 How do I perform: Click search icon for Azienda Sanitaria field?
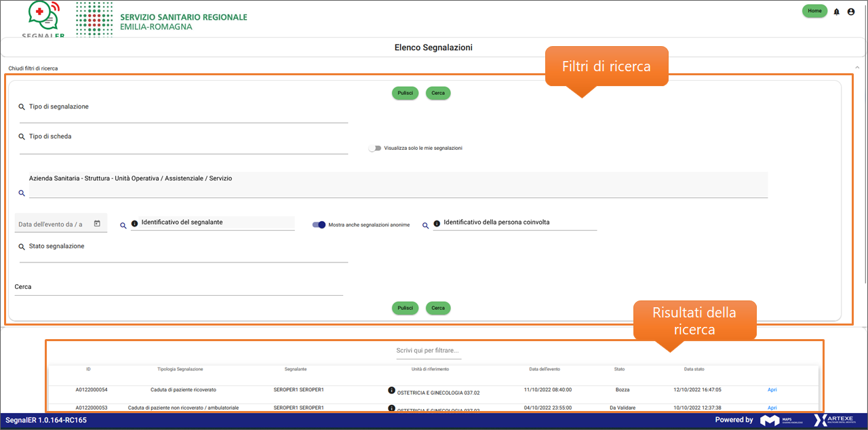pyautogui.click(x=22, y=193)
